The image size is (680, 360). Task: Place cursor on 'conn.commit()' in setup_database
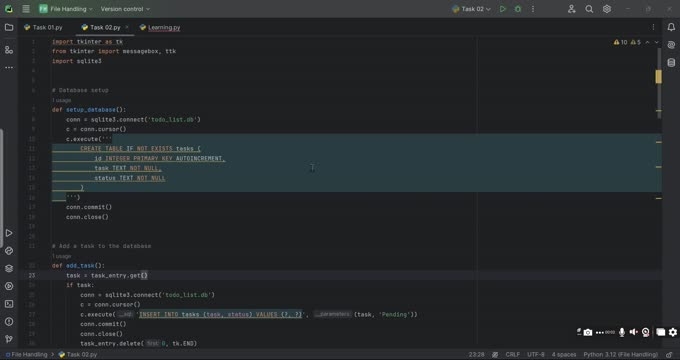click(89, 207)
